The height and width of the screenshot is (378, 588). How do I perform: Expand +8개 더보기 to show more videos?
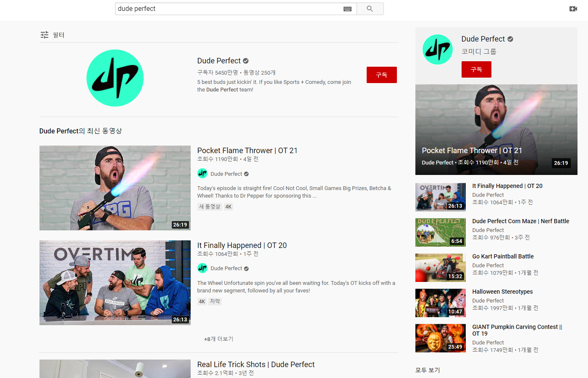[x=218, y=339]
